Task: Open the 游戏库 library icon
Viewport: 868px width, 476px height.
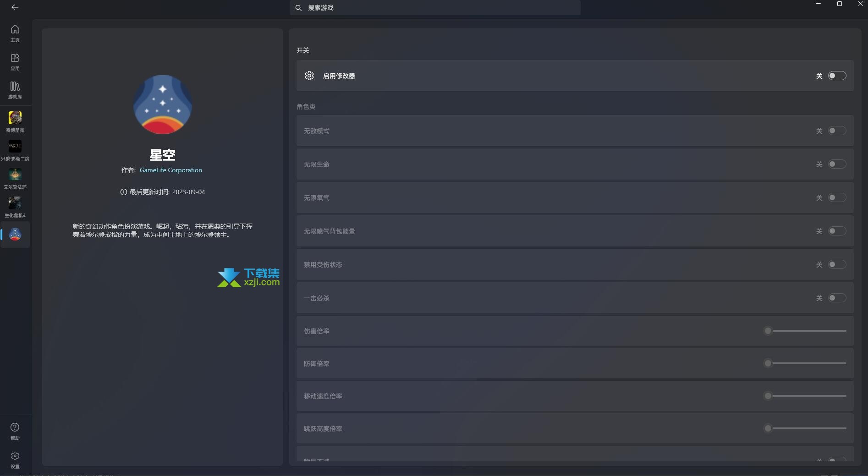Action: 15,86
